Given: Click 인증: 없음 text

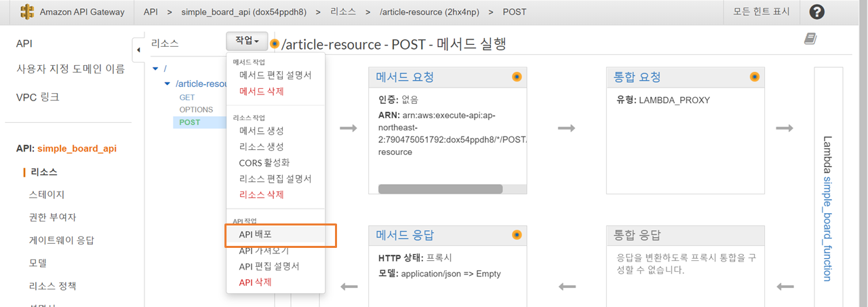Looking at the screenshot, I should (x=398, y=100).
